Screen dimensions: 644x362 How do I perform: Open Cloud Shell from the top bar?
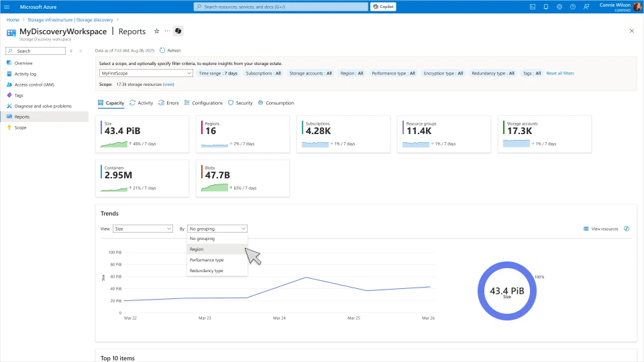tap(532, 7)
